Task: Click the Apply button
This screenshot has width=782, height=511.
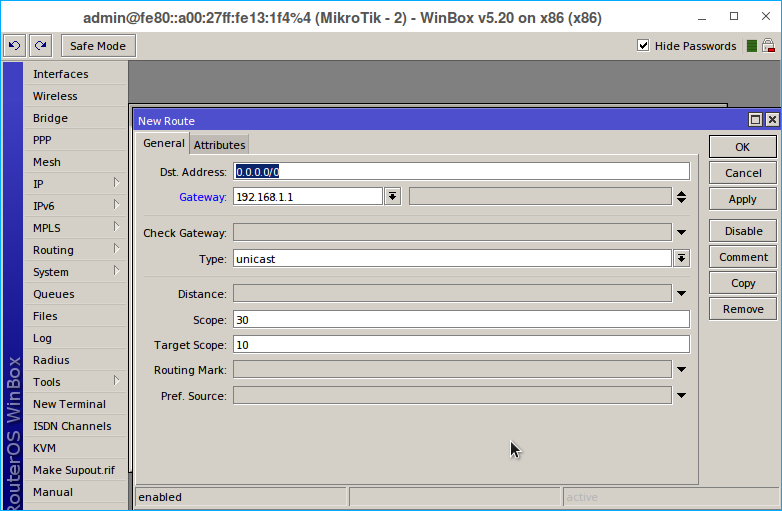Action: click(x=743, y=199)
